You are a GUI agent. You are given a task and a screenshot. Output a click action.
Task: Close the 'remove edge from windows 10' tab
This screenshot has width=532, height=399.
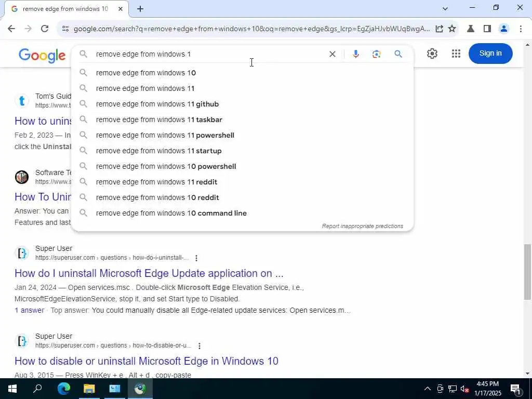121,9
